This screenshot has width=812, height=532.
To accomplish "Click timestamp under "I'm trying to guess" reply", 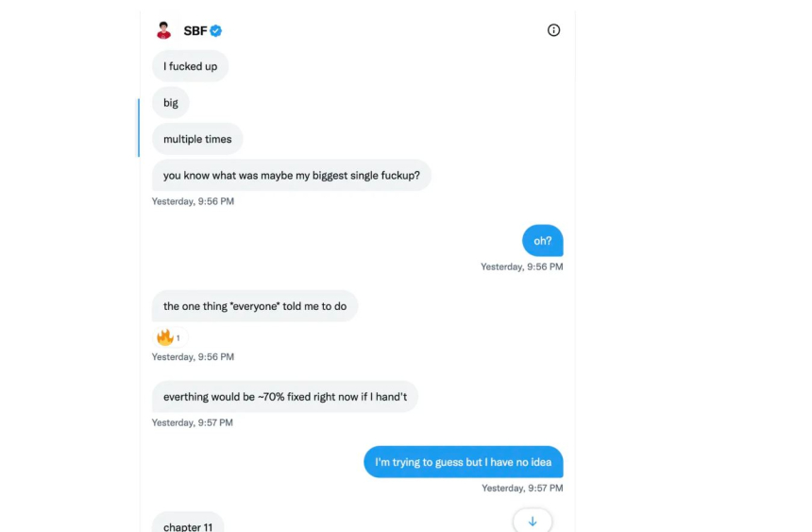I will [x=522, y=489].
